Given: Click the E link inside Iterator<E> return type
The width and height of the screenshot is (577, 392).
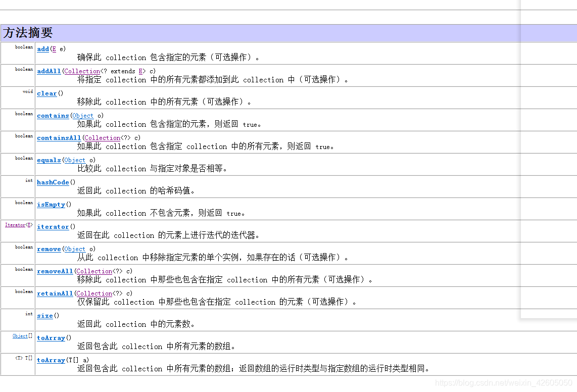Looking at the screenshot, I should tap(29, 225).
